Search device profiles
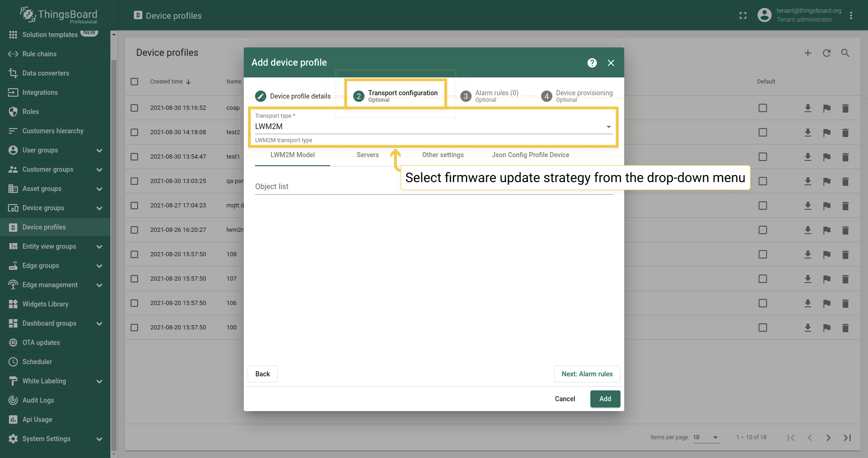868x458 pixels. tap(845, 53)
